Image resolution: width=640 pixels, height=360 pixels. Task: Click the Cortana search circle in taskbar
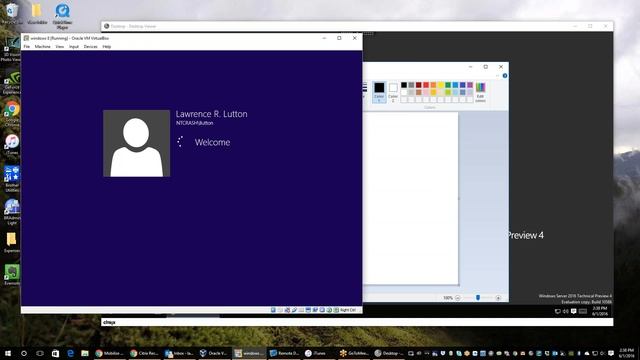[24, 353]
